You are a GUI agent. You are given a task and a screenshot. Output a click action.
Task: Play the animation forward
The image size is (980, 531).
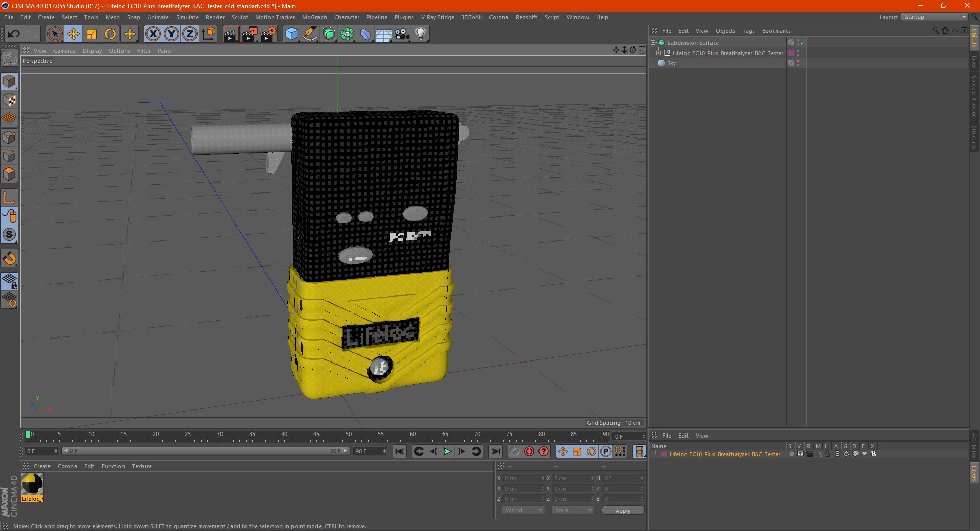[x=447, y=451]
